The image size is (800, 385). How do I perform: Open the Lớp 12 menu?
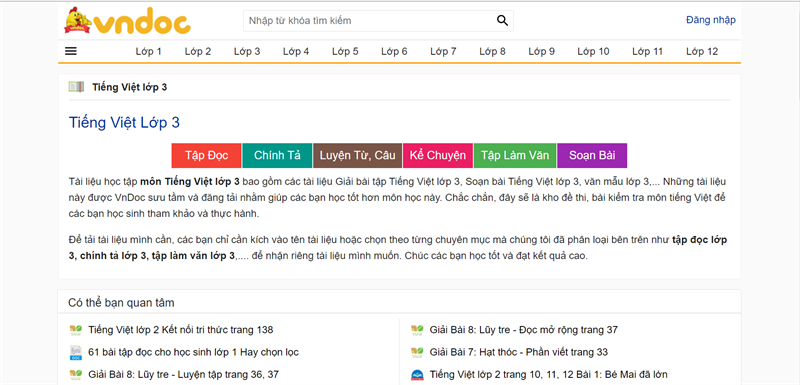pos(702,51)
